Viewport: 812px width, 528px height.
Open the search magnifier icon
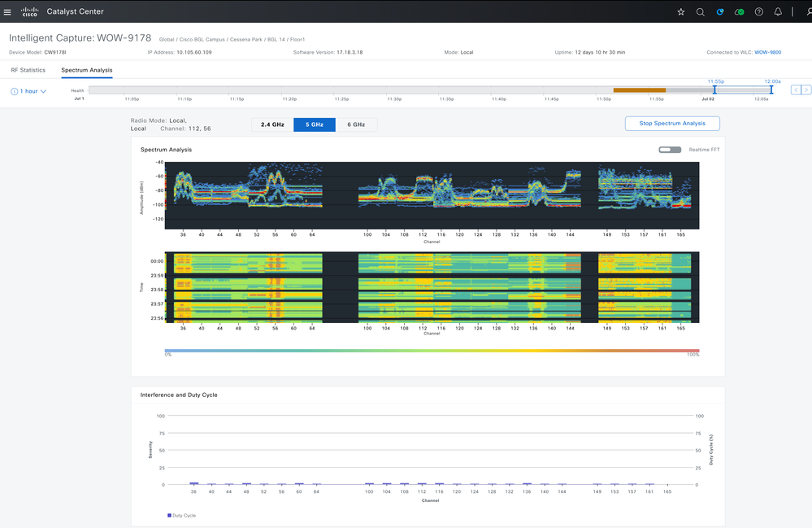coord(700,12)
